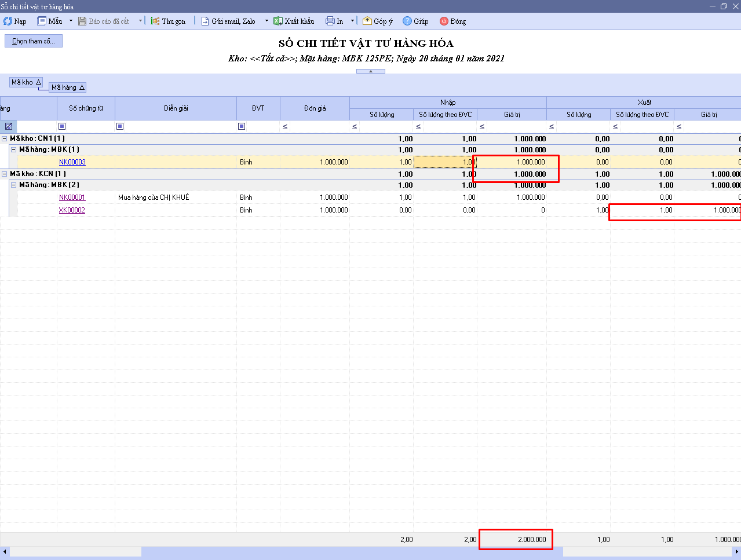
Task: Click Nhập Số lượng theo ĐVC header
Action: coord(445,115)
